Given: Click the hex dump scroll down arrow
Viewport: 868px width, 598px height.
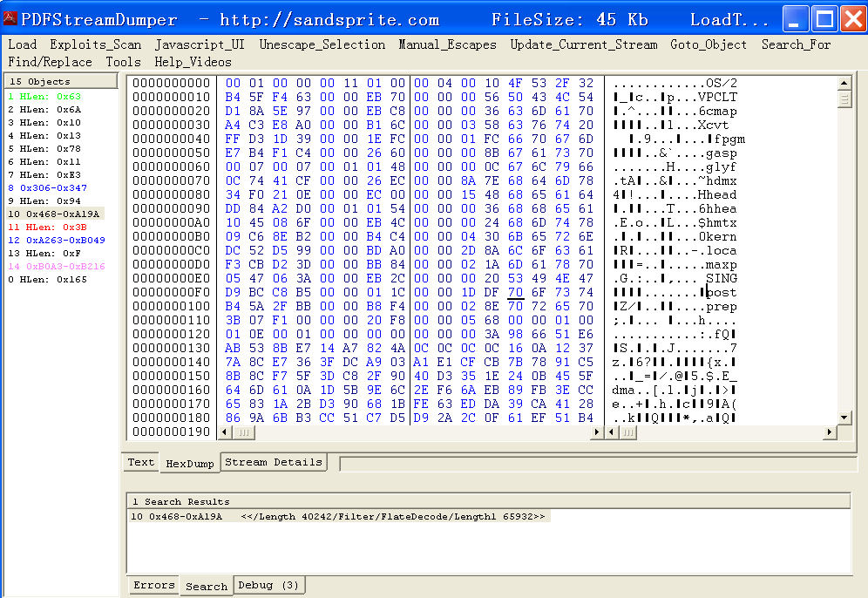Looking at the screenshot, I should point(844,418).
